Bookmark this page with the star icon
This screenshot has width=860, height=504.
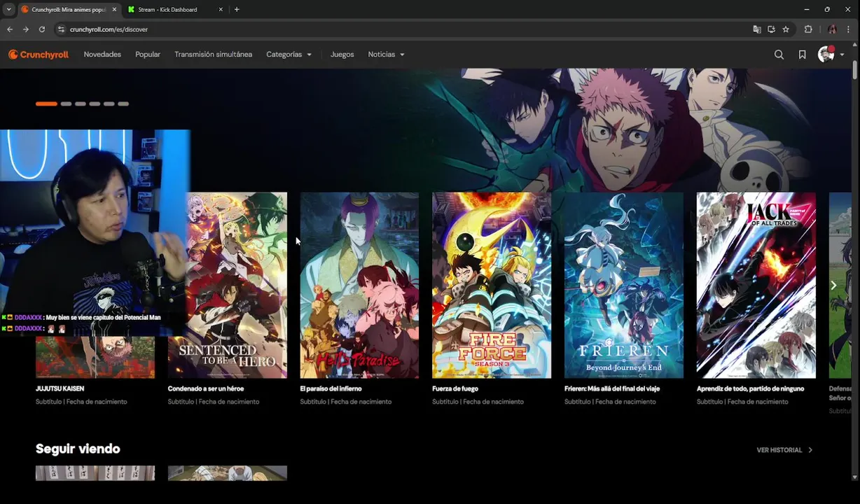coord(786,29)
